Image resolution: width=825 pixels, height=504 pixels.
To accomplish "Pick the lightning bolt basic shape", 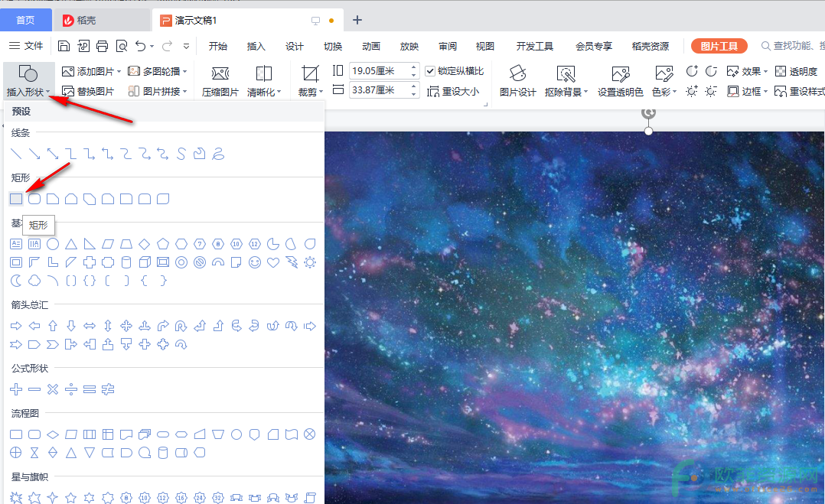I will click(292, 262).
